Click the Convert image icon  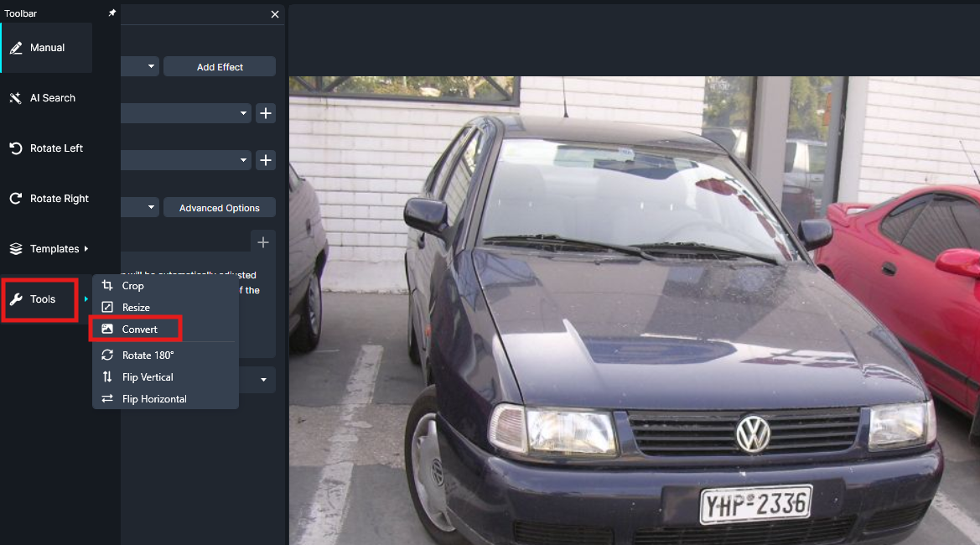point(107,329)
